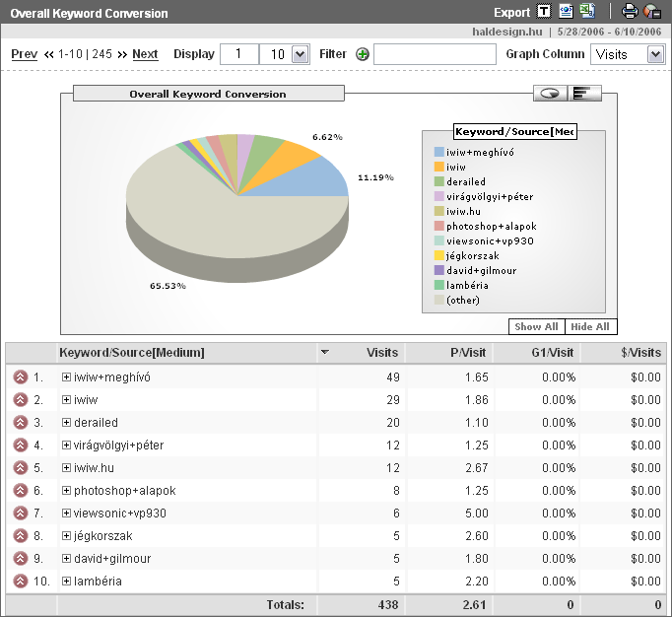The width and height of the screenshot is (672, 617).
Task: Toggle the photoshop+alapok legend entry
Action: point(491,226)
